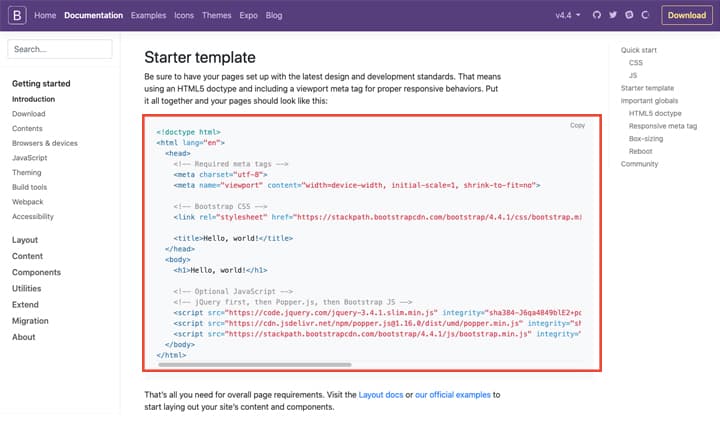This screenshot has height=425, width=720.
Task: Expand the Layout sidebar section
Action: click(x=25, y=240)
